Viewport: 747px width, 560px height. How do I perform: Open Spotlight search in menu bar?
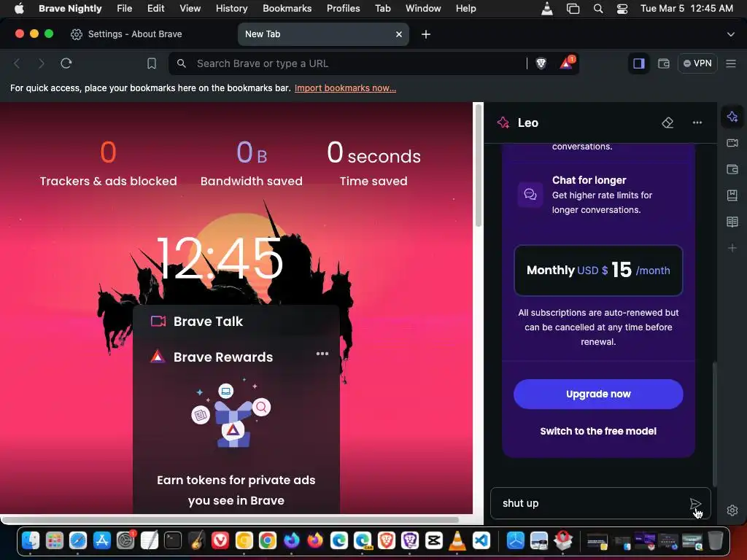pos(598,9)
